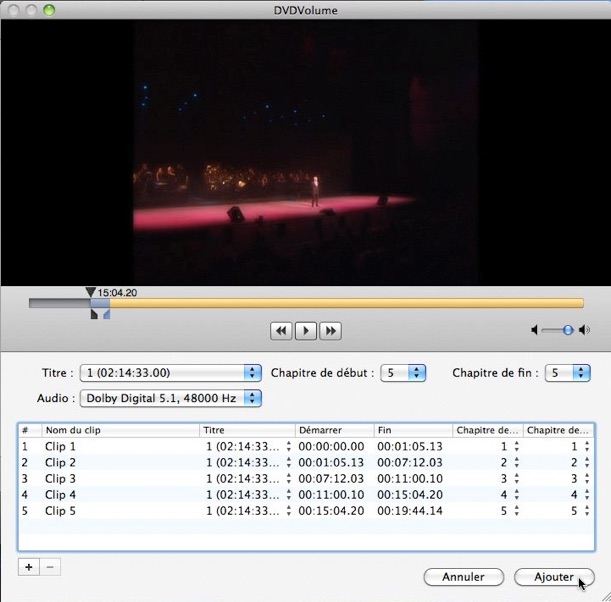Screen dimensions: 611x602
Task: Open Clip 3 title popup arrows
Action: (288, 478)
